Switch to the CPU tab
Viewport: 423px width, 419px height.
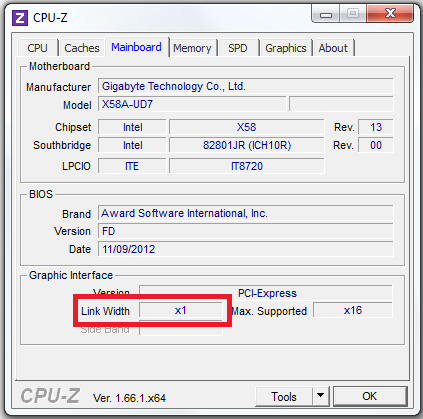(37, 48)
